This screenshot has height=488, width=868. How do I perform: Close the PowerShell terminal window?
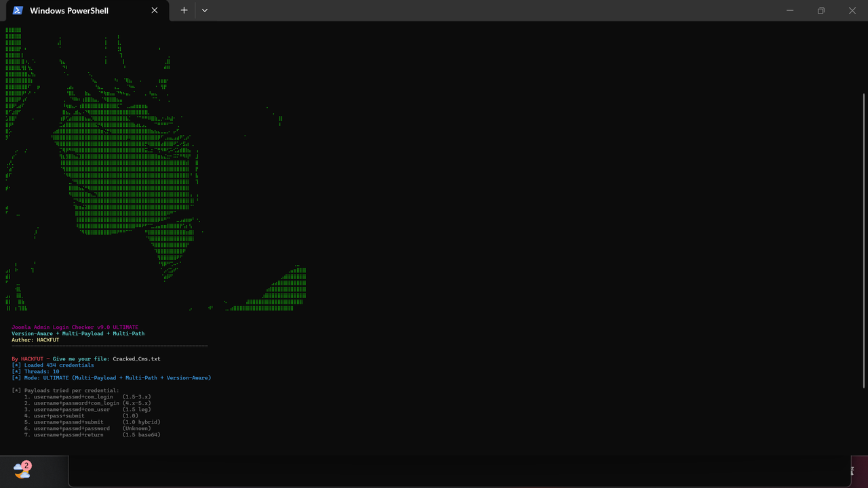pos(852,11)
